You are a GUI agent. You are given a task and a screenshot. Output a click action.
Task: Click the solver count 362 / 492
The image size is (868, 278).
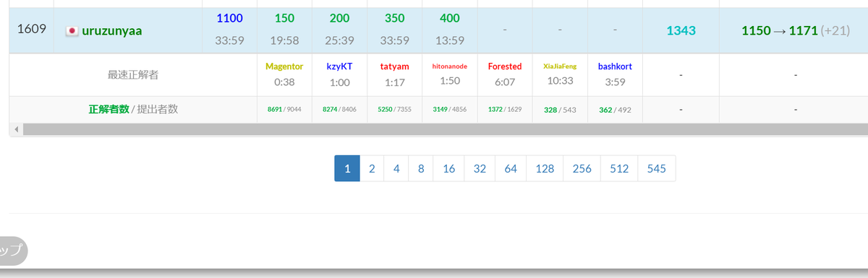click(615, 110)
